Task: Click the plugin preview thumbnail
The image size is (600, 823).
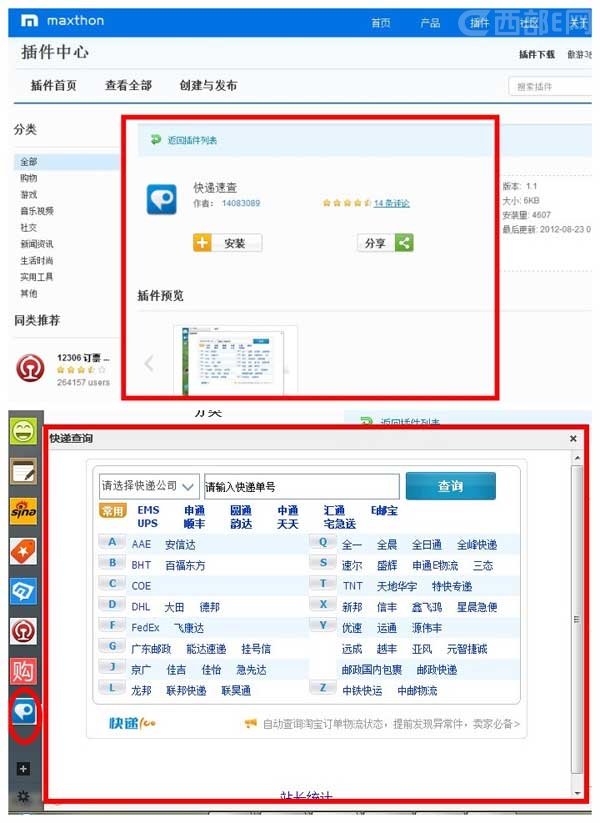Action: pyautogui.click(x=236, y=361)
